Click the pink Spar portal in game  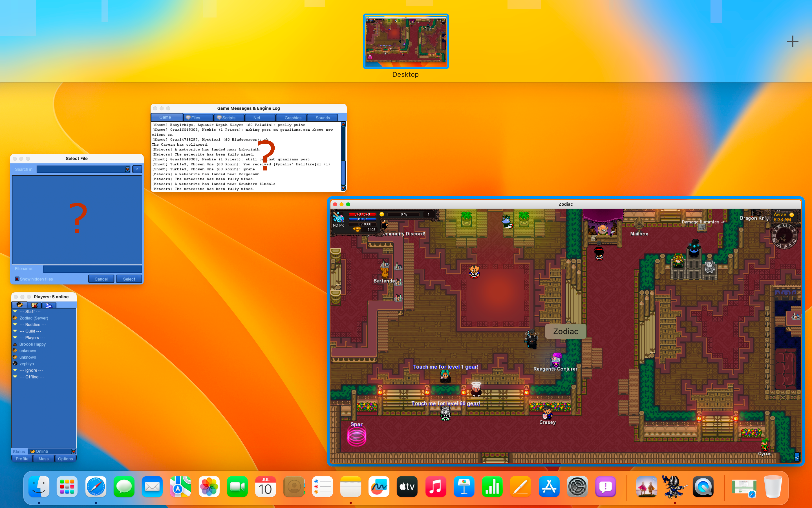click(x=356, y=436)
